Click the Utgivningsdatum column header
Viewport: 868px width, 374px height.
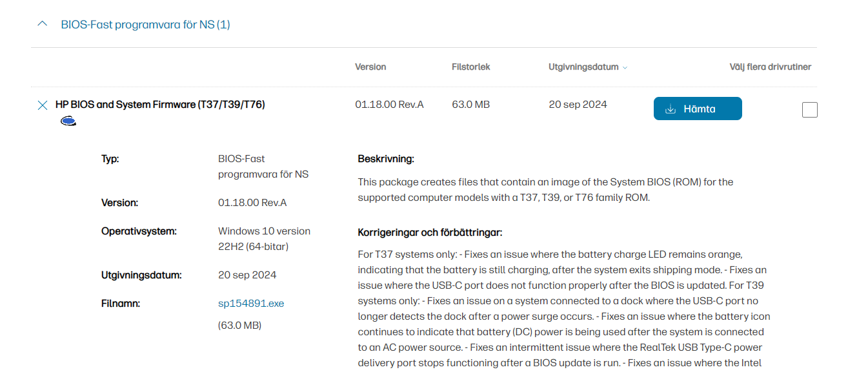[583, 67]
